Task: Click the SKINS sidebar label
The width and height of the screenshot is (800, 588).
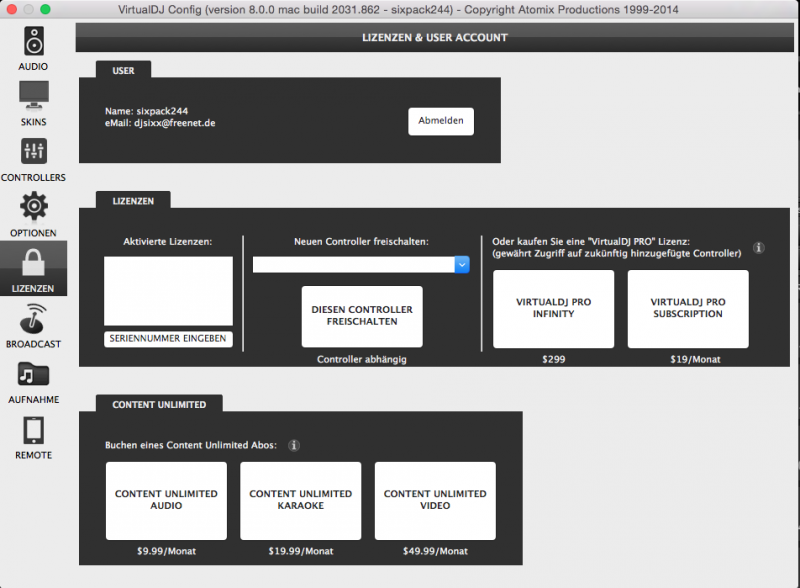Action: pyautogui.click(x=34, y=122)
